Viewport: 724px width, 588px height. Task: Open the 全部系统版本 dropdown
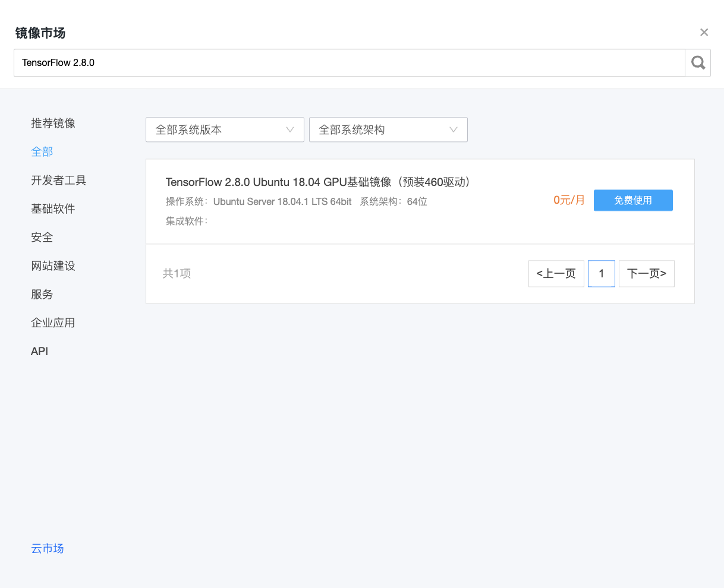point(225,129)
